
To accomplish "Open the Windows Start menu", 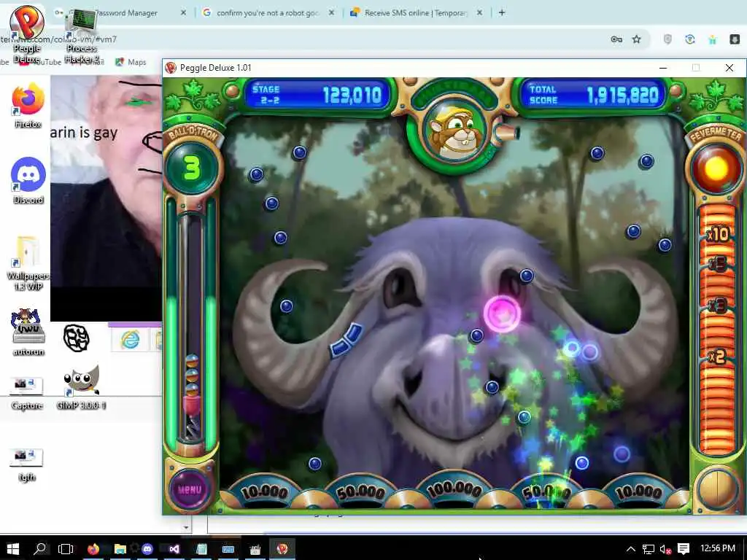I will point(13,549).
